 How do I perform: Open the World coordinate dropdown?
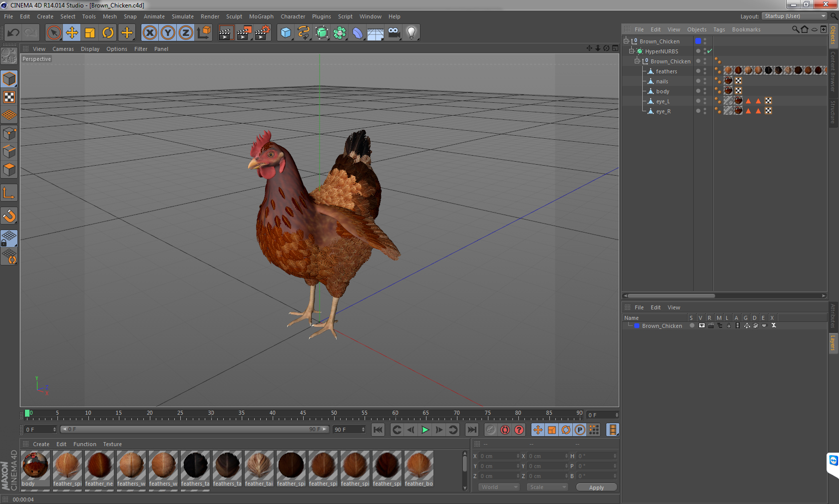tap(499, 487)
